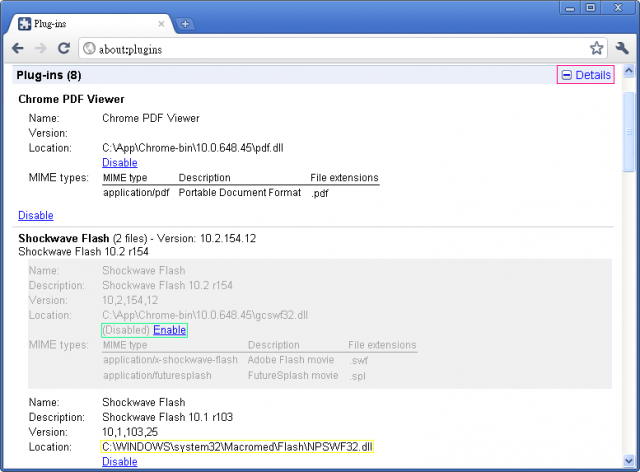Viewport: 640px width, 472px height.
Task: Click the scrollbar down arrow
Action: click(629, 461)
